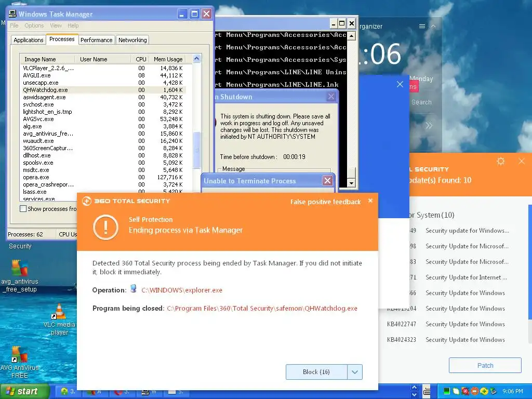Click the Task Manager title bar icon
Screen dimensions: 532x399
pyautogui.click(x=12, y=14)
